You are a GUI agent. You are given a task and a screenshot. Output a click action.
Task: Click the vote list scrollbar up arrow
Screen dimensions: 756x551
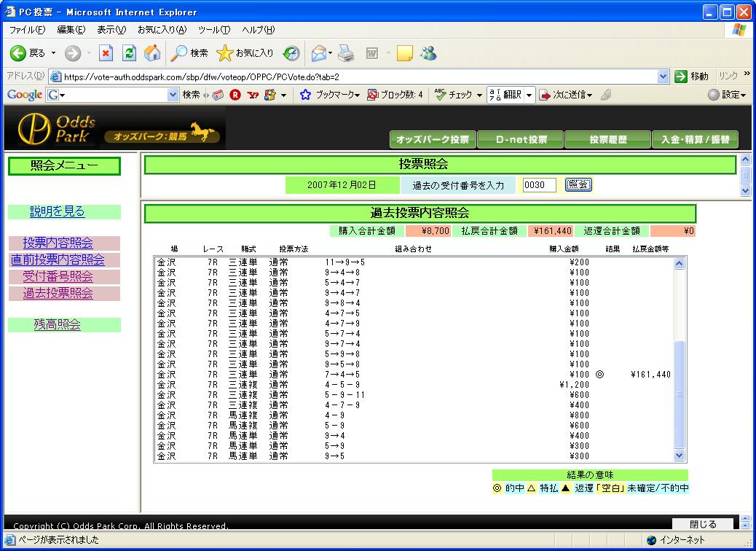coord(680,263)
